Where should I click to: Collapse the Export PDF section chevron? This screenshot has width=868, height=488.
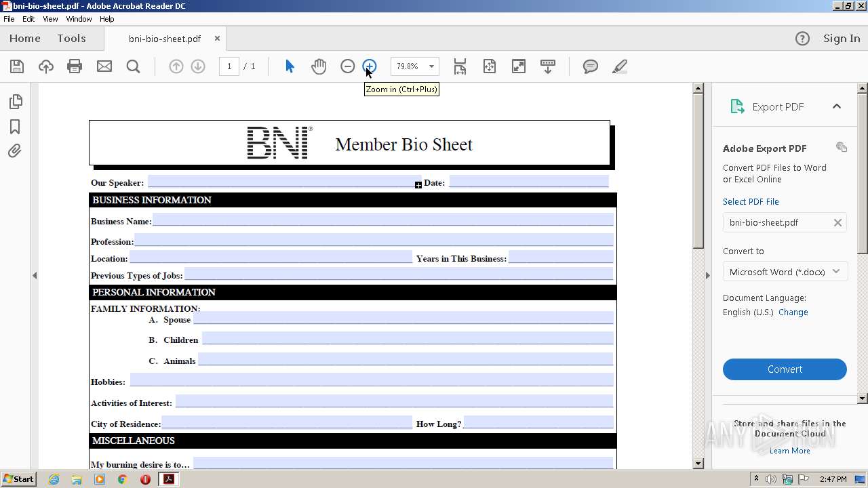(836, 106)
